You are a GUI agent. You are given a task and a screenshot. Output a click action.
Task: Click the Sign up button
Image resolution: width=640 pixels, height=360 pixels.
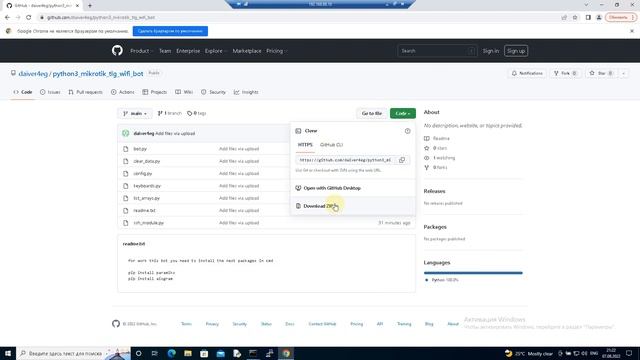click(516, 51)
